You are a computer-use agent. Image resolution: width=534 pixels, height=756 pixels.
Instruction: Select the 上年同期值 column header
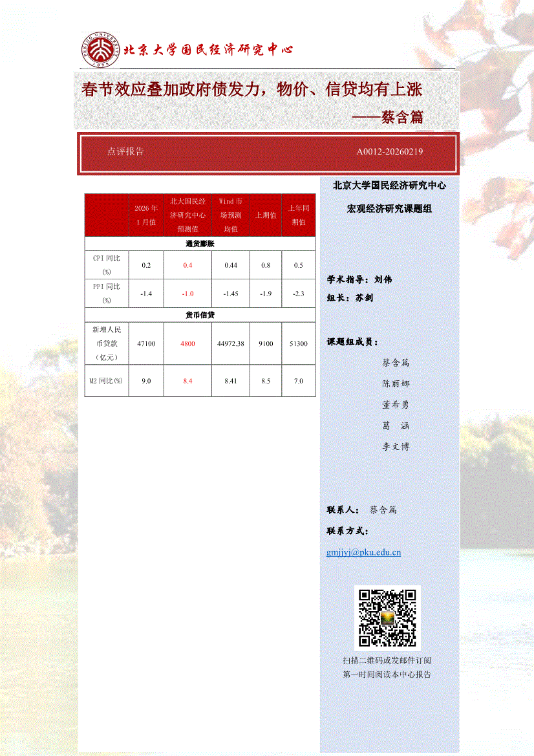click(x=298, y=215)
